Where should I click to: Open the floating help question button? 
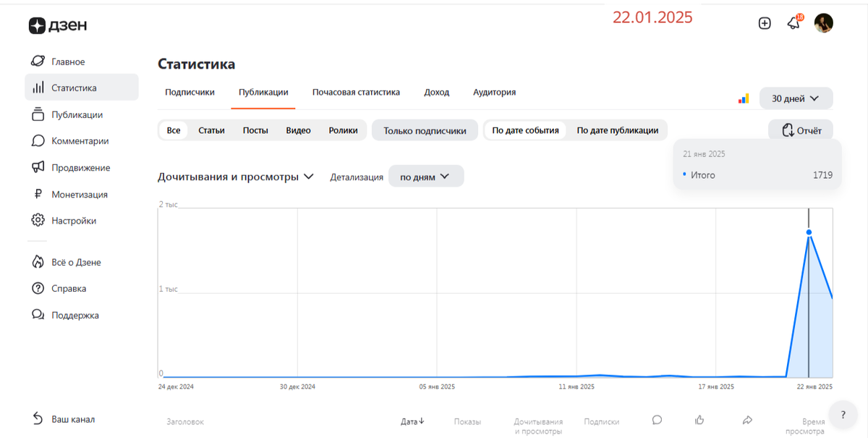843,415
